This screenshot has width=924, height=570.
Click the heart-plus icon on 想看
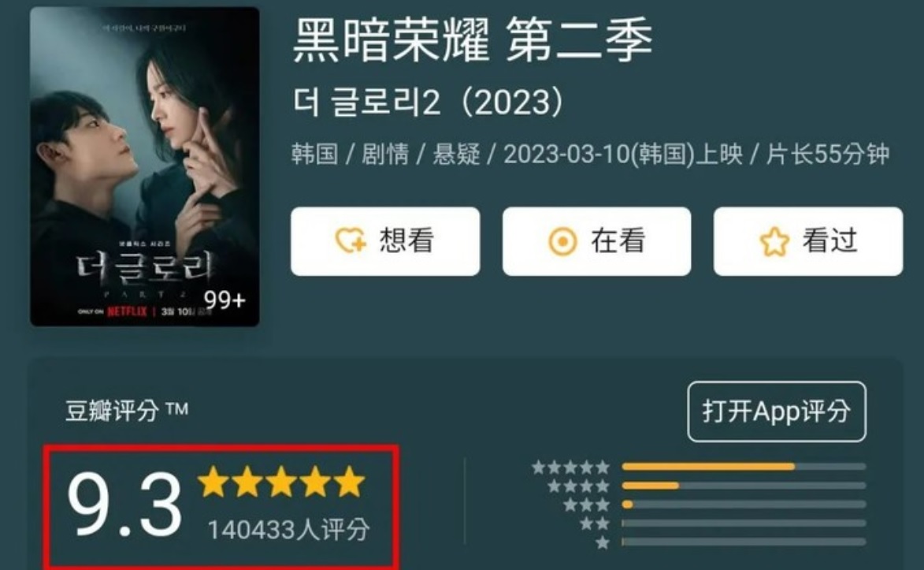tap(351, 240)
